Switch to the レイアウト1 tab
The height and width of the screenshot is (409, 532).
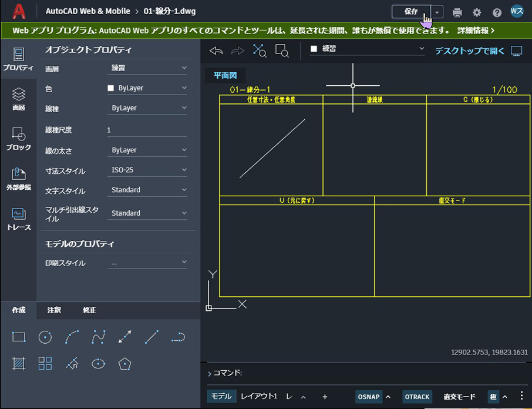click(259, 396)
